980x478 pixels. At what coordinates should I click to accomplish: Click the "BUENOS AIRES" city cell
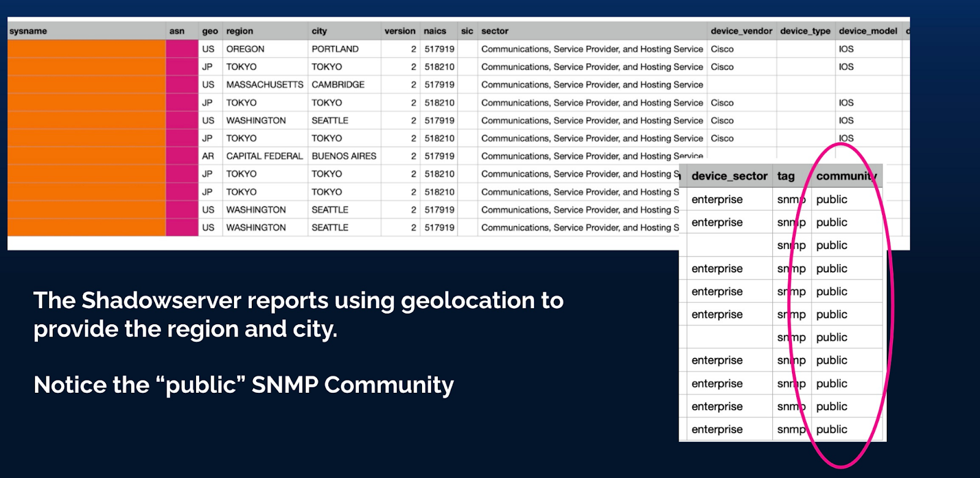pyautogui.click(x=344, y=156)
